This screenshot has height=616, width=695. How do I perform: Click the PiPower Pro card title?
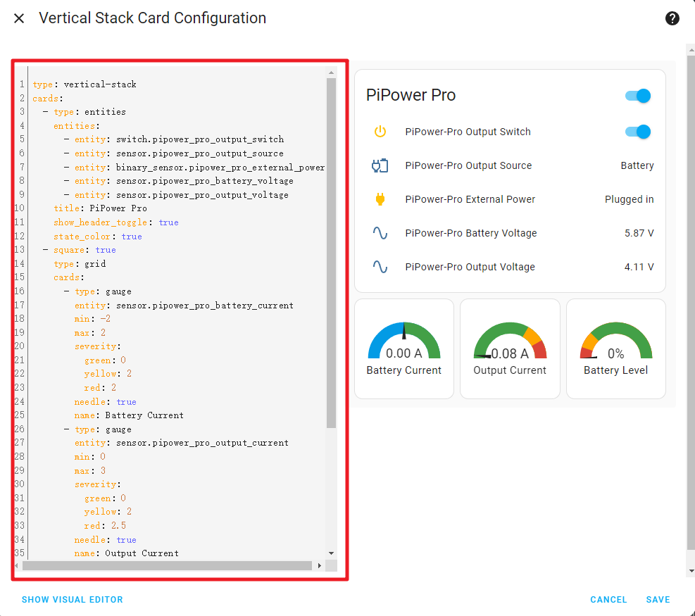[411, 95]
